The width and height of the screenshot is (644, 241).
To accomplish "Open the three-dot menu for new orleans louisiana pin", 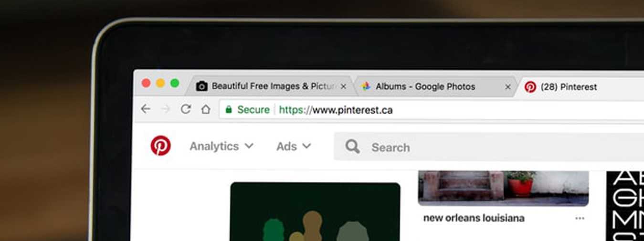I will coord(580,218).
